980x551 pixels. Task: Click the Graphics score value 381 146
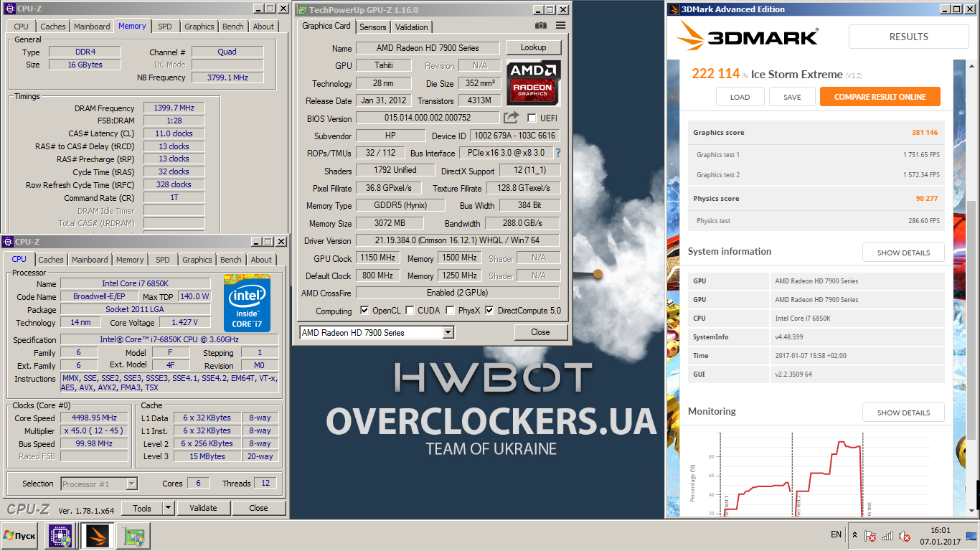coord(925,133)
